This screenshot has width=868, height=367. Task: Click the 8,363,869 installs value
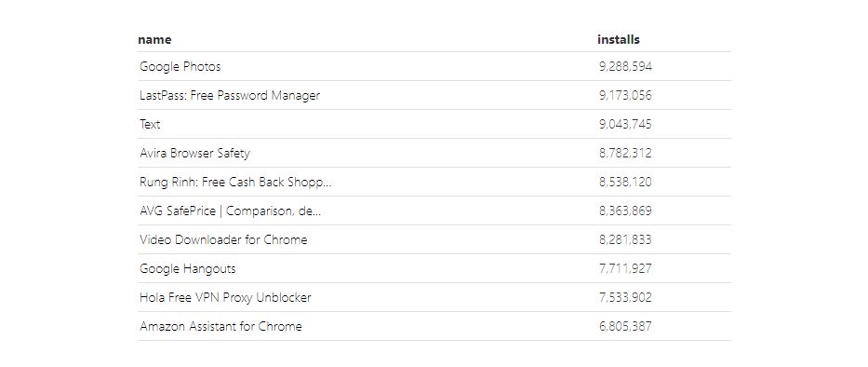pyautogui.click(x=625, y=211)
